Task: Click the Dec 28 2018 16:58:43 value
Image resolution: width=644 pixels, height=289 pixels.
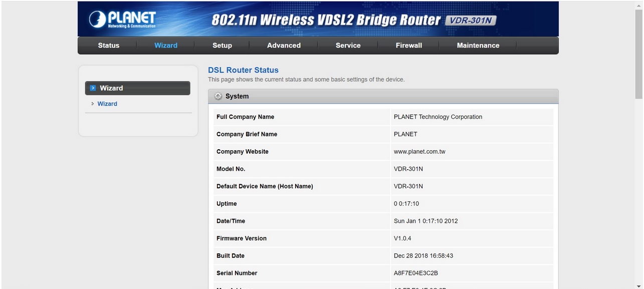Action: [423, 256]
